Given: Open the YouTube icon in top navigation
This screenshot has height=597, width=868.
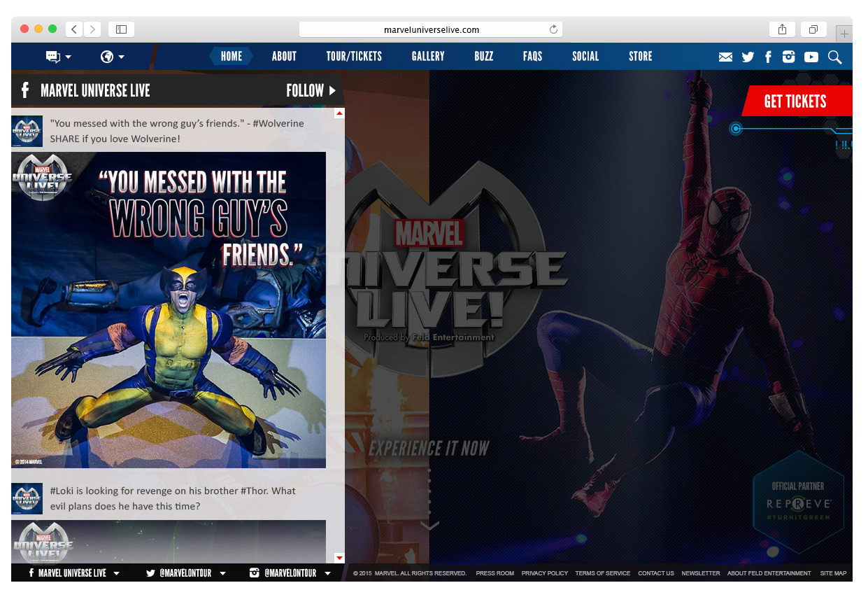Looking at the screenshot, I should (811, 57).
